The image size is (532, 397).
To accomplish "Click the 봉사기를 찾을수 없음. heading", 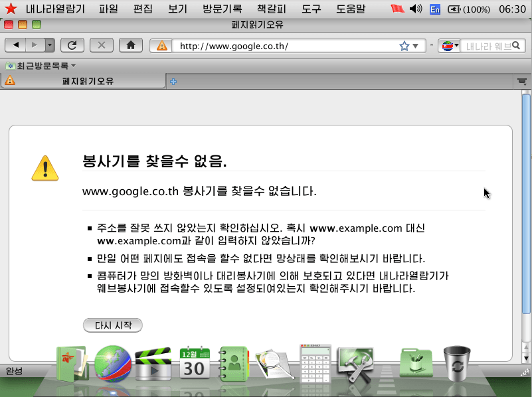I will (154, 161).
